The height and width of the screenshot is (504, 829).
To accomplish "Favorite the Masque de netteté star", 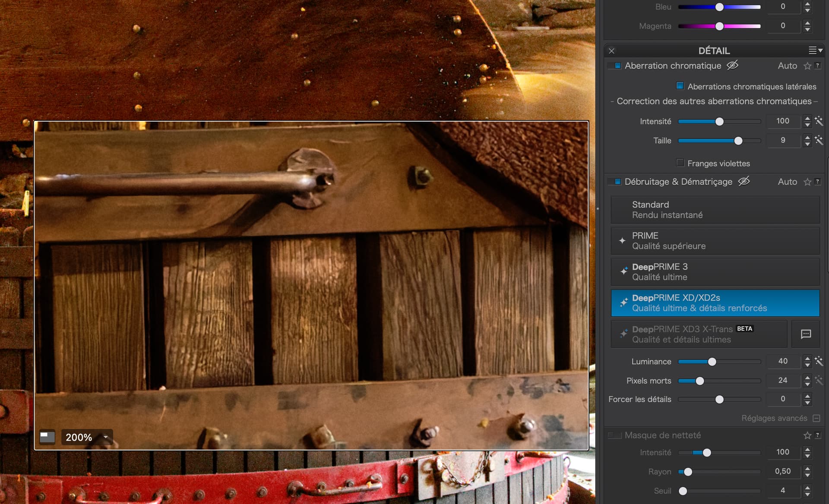I will [807, 435].
